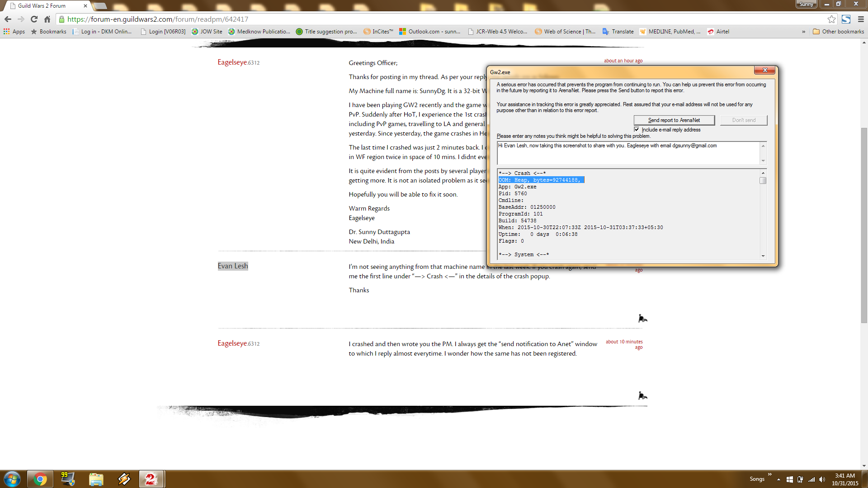Click report icon under last Eagelseye message

(x=642, y=396)
